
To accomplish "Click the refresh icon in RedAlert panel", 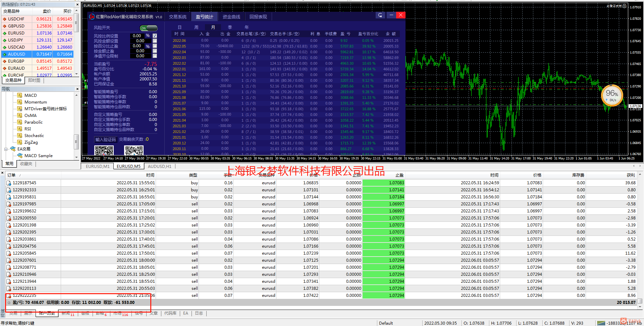I will point(380,15).
